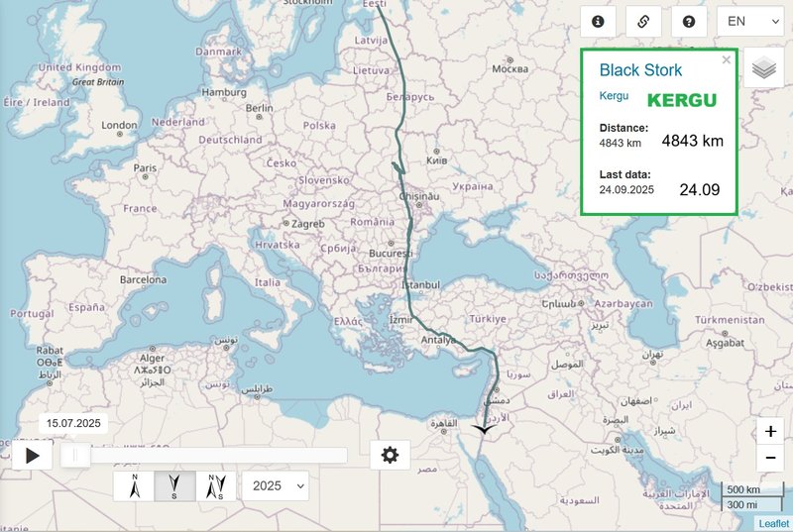Select northward migration direction button
Viewport: 793px width, 532px height.
(134, 486)
